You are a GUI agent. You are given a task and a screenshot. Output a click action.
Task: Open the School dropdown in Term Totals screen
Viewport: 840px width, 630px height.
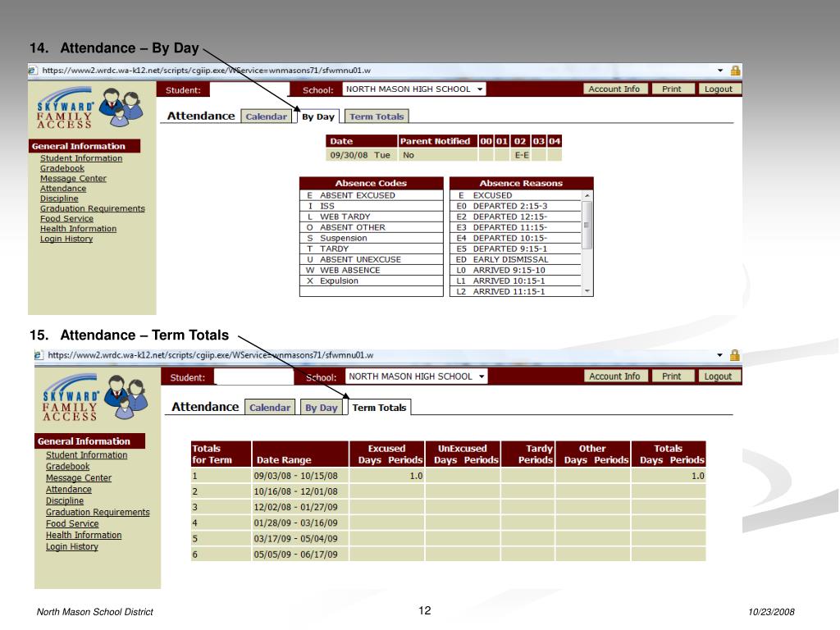416,377
